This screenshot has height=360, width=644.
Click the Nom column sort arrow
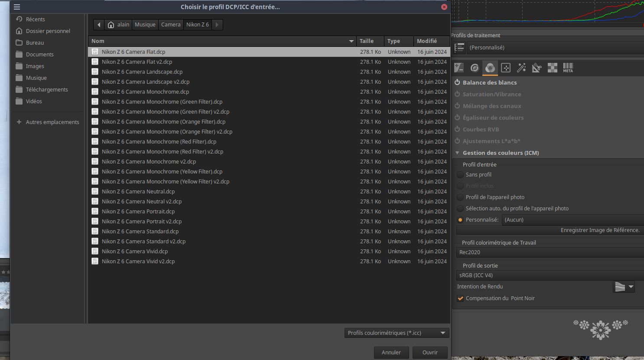(351, 41)
